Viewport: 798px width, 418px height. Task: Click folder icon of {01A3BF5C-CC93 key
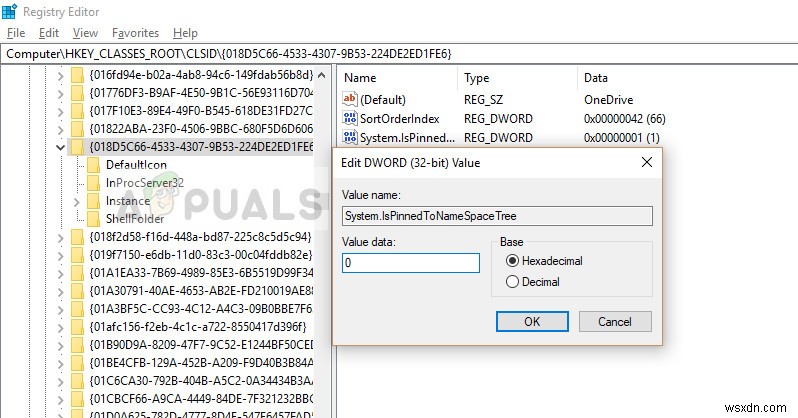(77, 309)
